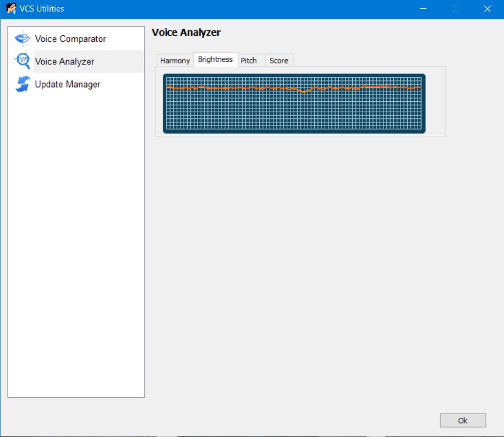Click the Update Manager arrows icon

pyautogui.click(x=23, y=84)
